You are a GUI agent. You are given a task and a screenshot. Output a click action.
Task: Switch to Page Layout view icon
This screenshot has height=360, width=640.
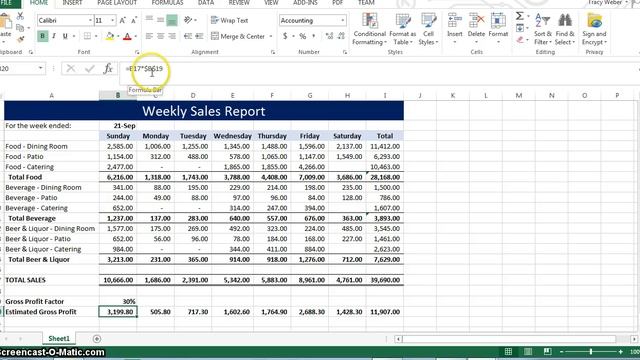(x=528, y=351)
